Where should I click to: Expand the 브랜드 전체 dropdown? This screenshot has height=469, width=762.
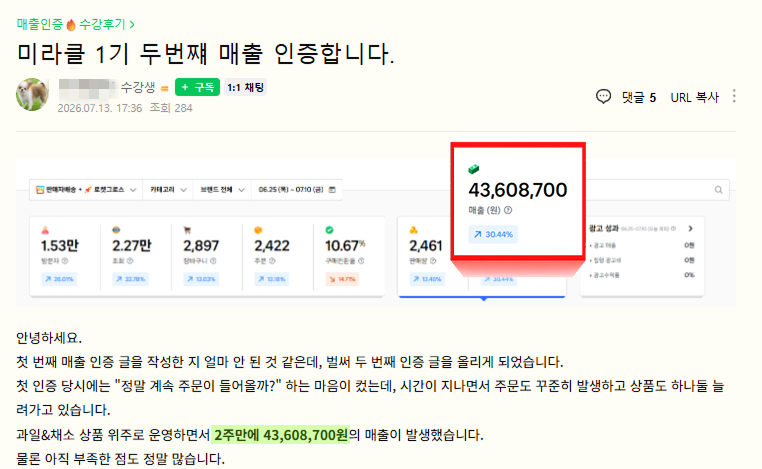tap(222, 190)
